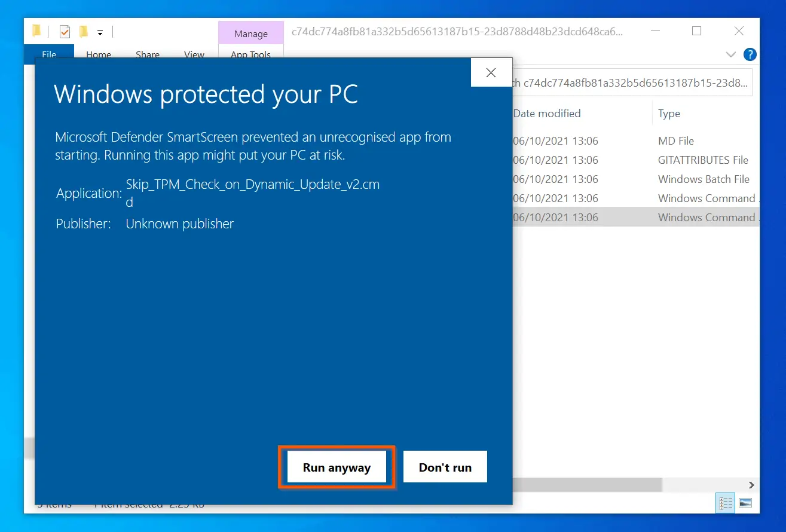This screenshot has height=532, width=786.
Task: Select the MD File row
Action: pyautogui.click(x=636, y=141)
